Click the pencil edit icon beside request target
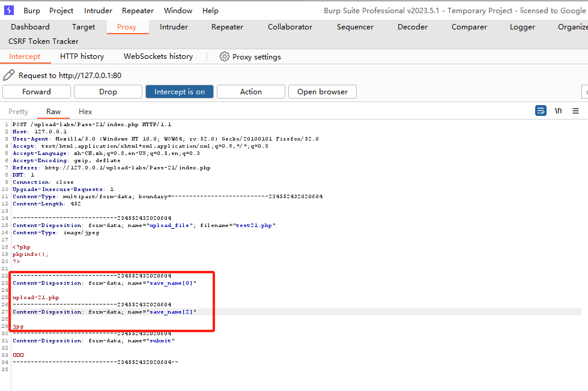 [8, 75]
